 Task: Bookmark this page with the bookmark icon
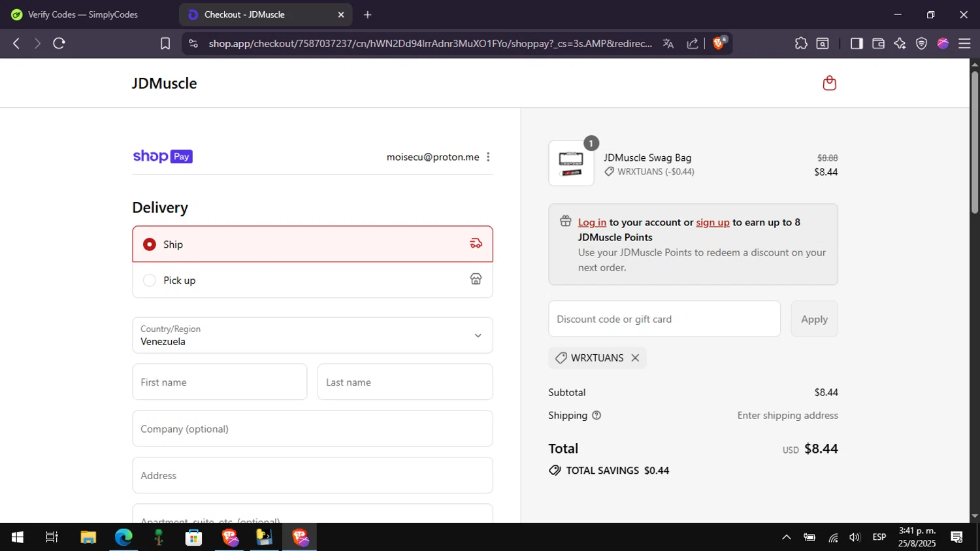[165, 43]
